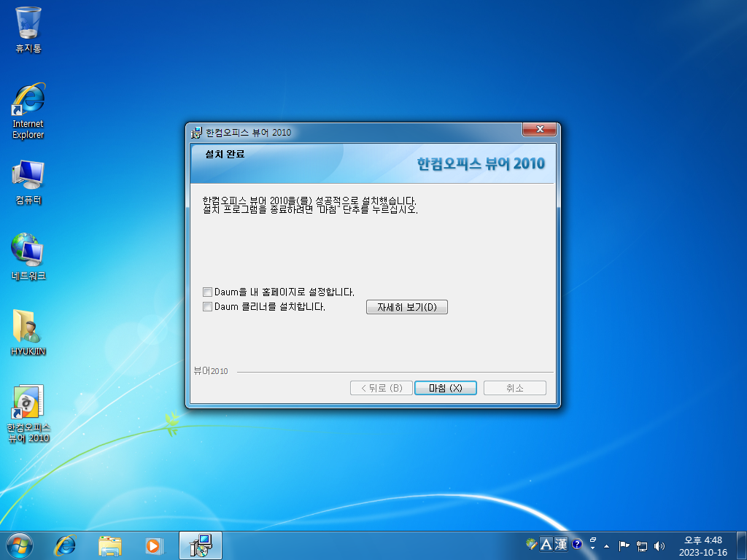Check Daum 클리너를 설치합니다 option

[x=207, y=307]
